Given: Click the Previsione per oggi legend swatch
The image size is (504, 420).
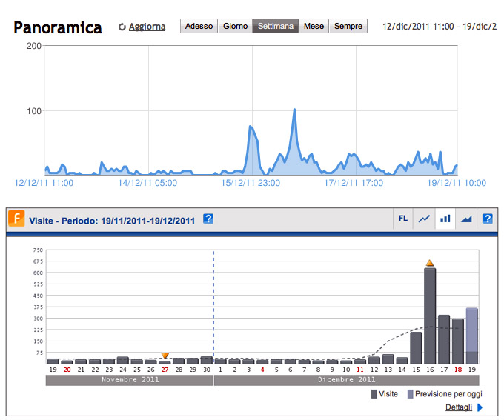Looking at the screenshot, I should point(410,394).
